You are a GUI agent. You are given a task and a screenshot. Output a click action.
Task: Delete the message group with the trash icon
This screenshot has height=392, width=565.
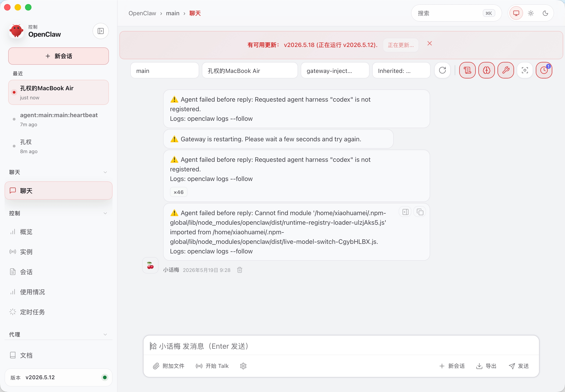click(240, 270)
